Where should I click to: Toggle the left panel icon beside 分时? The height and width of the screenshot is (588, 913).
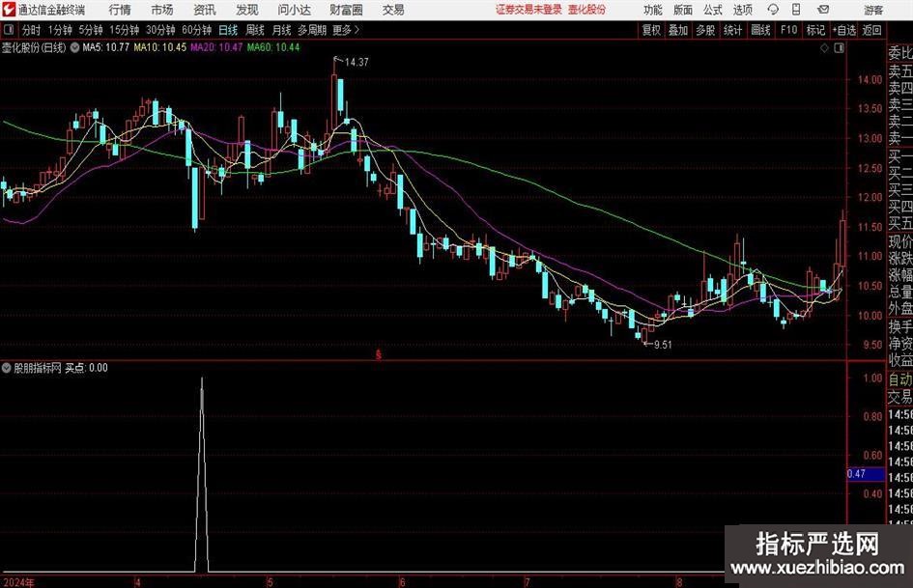(8, 30)
